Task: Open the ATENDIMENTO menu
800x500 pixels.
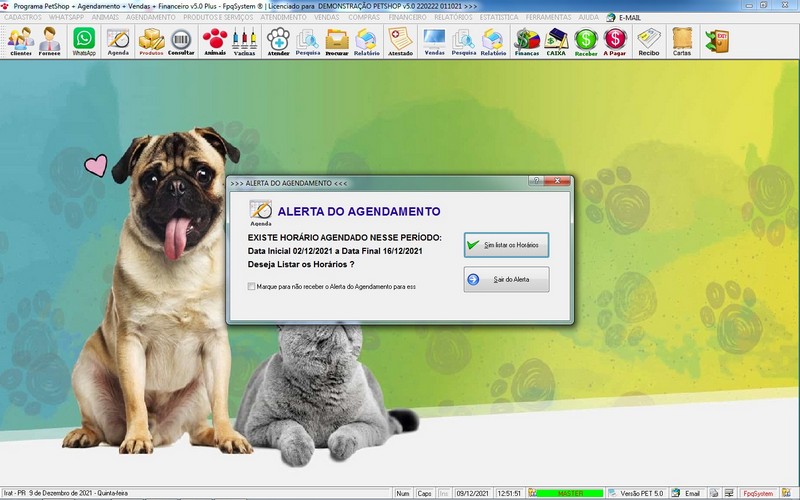Action: click(284, 17)
